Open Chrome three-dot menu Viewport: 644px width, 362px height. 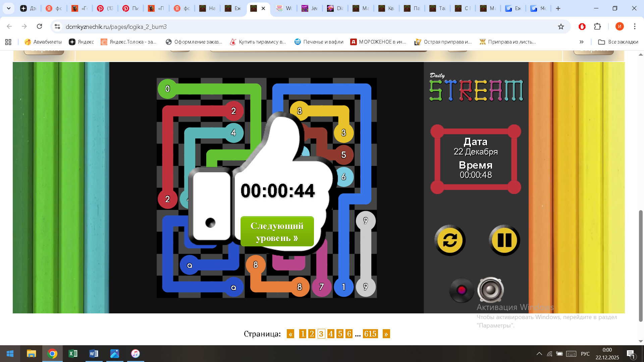pos(635,26)
